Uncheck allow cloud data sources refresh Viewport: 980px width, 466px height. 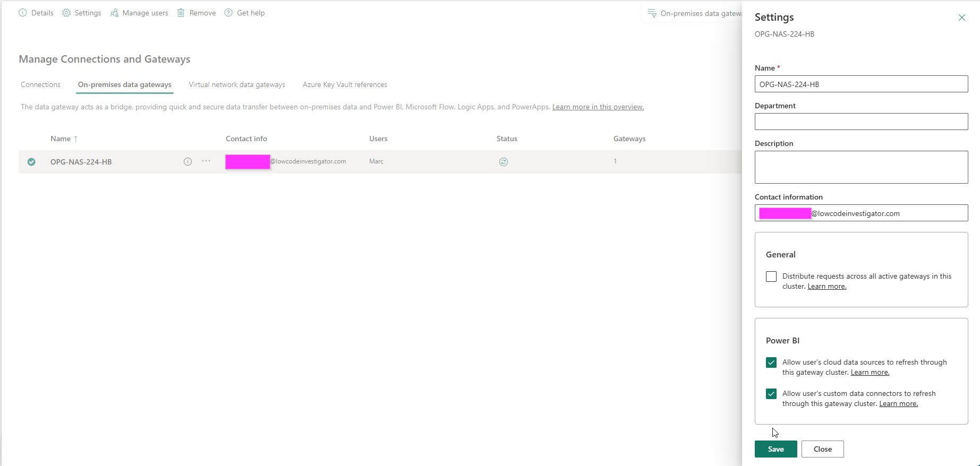pos(771,363)
